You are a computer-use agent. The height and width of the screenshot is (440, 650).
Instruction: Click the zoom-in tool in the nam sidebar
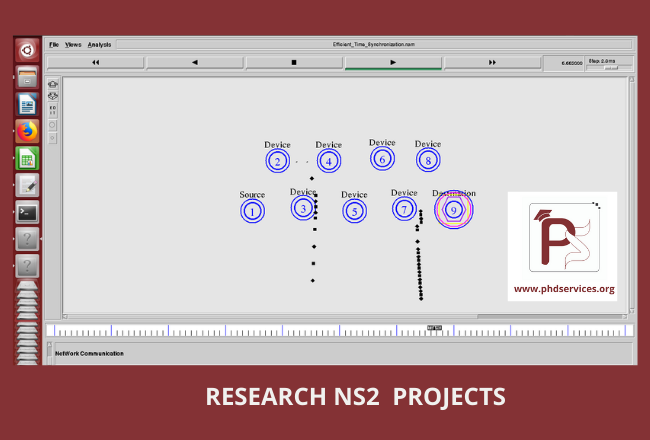[x=53, y=84]
